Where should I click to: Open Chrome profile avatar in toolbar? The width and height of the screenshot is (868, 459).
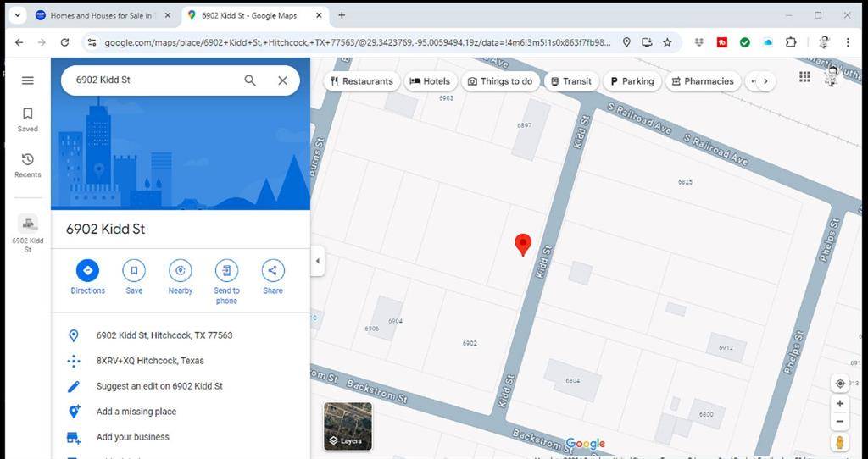coord(824,42)
